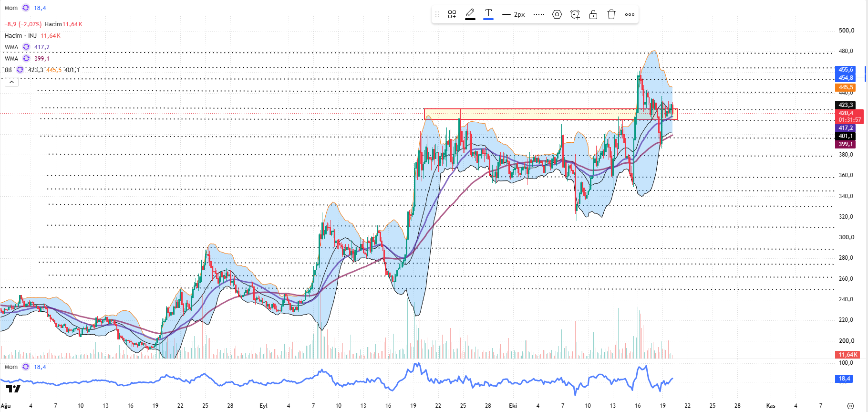This screenshot has height=412, width=868.
Task: Grab the drawing toolbar drag handle
Action: point(437,14)
